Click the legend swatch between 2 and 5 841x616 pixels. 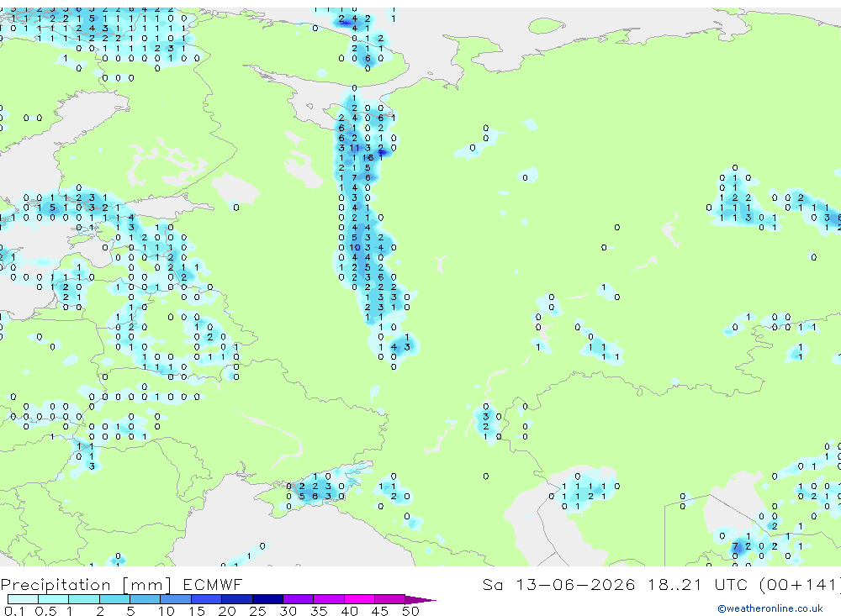coord(114,599)
